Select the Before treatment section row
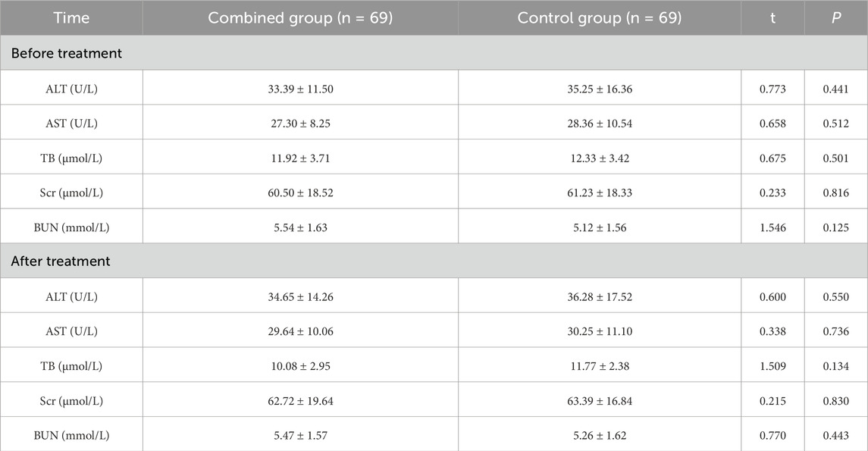Screen dimensions: 868x451 [x=434, y=53]
